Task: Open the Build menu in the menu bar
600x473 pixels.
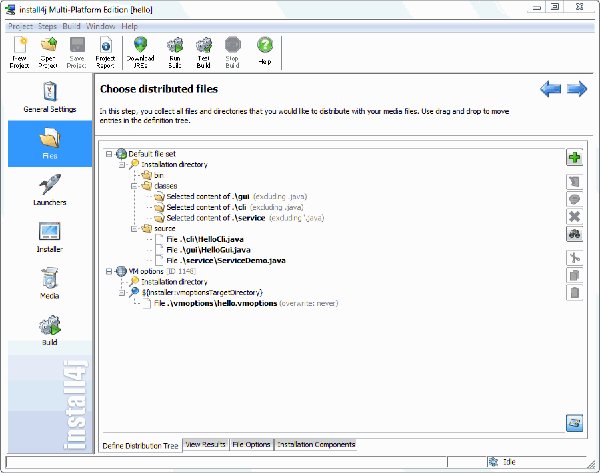Action: [72, 26]
